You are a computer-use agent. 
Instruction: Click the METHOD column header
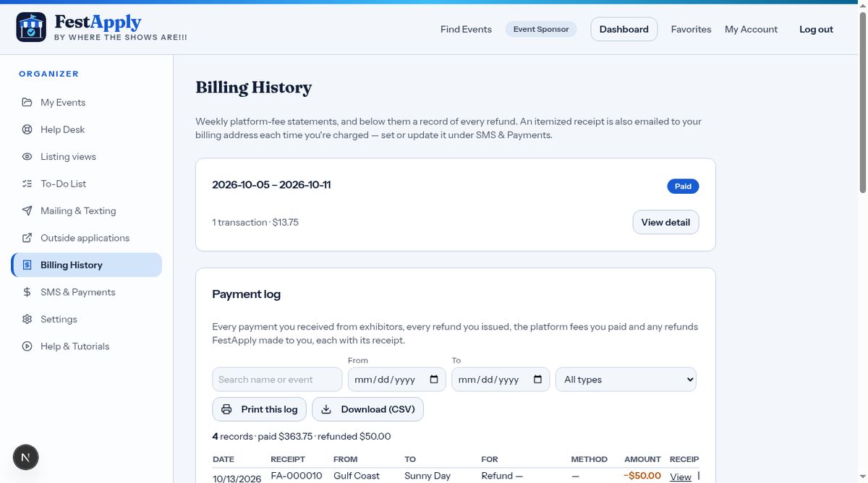[x=589, y=459]
